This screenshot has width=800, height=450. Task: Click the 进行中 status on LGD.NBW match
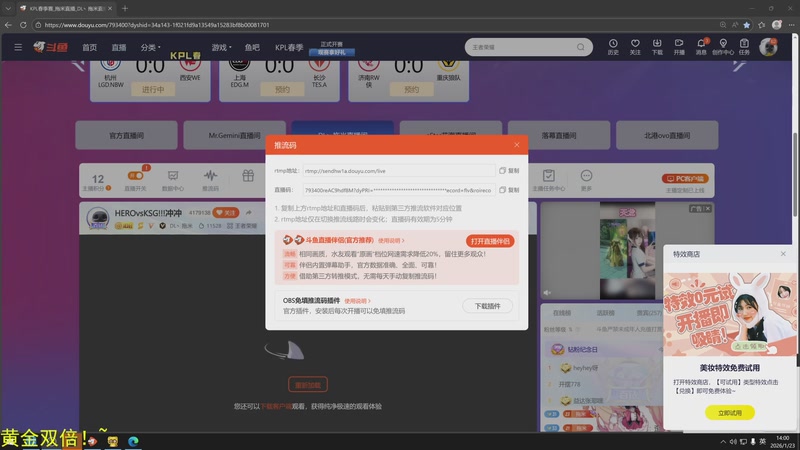[x=153, y=89]
